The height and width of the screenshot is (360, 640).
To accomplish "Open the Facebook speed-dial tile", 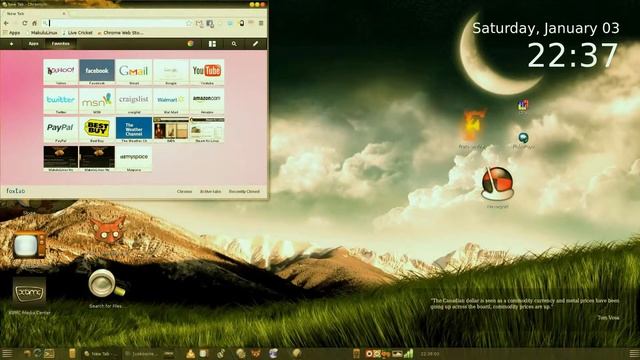I will click(x=97, y=72).
